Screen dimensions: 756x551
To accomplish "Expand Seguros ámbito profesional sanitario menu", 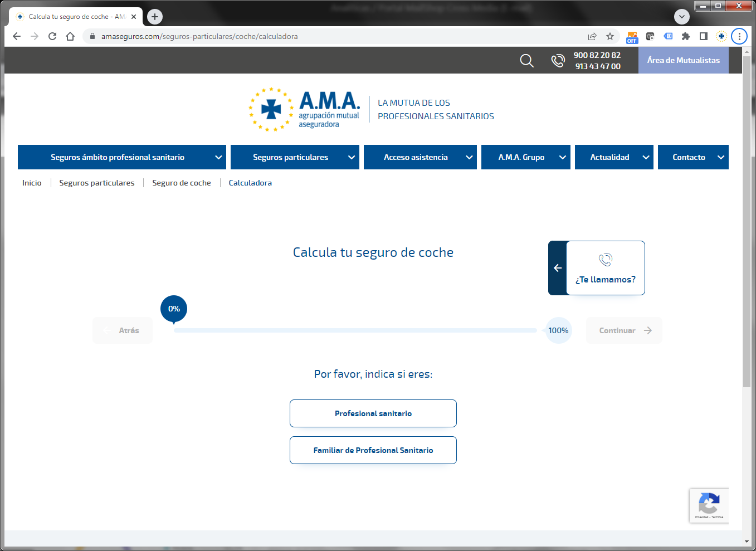I will pos(121,157).
